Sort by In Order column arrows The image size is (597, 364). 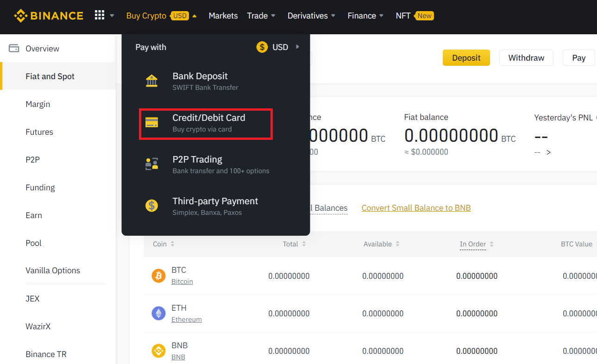click(491, 244)
